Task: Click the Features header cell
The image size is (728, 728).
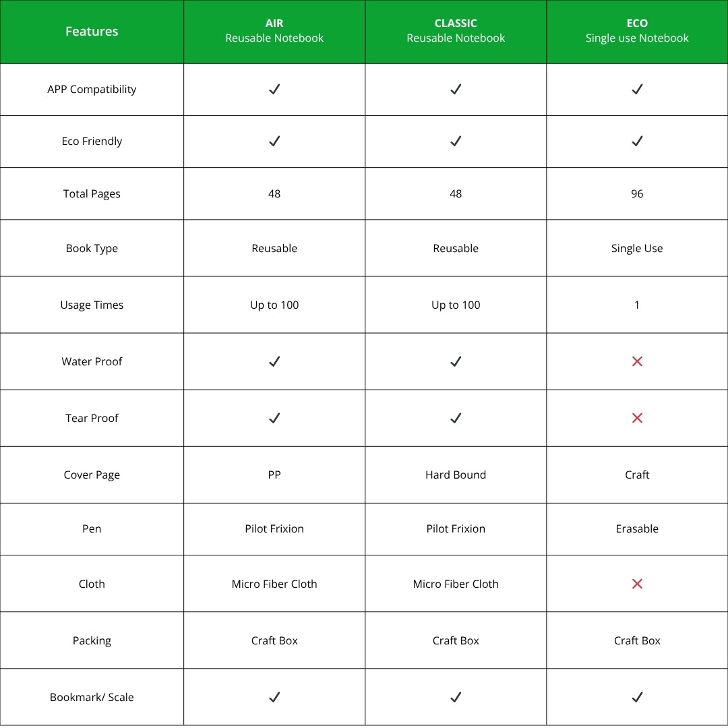Action: tap(92, 31)
